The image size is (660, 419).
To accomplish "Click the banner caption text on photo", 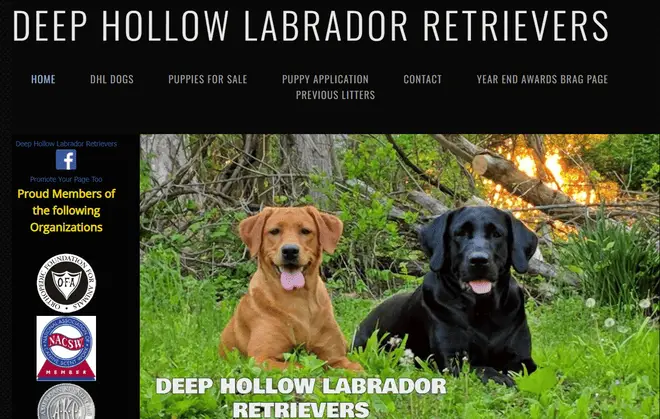I will tap(301, 397).
